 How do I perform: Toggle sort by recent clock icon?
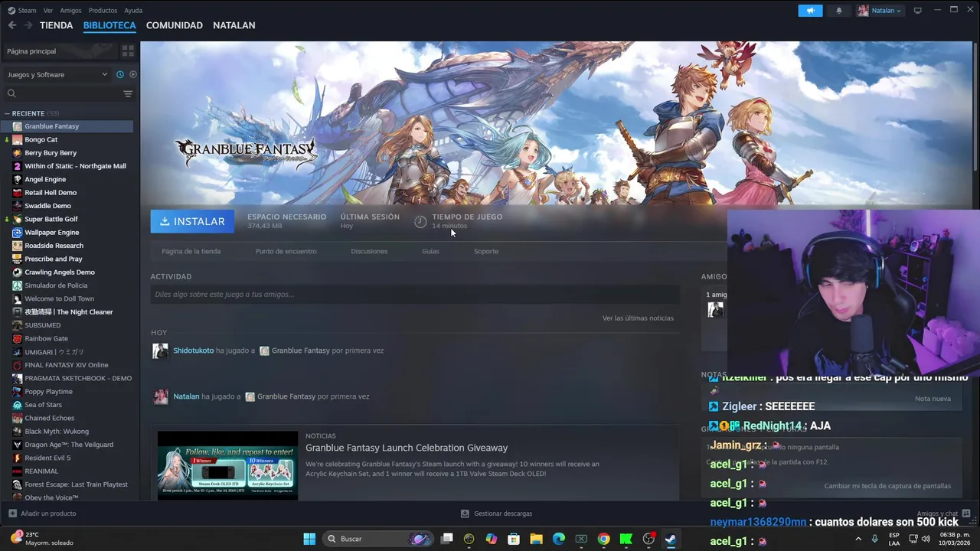119,74
